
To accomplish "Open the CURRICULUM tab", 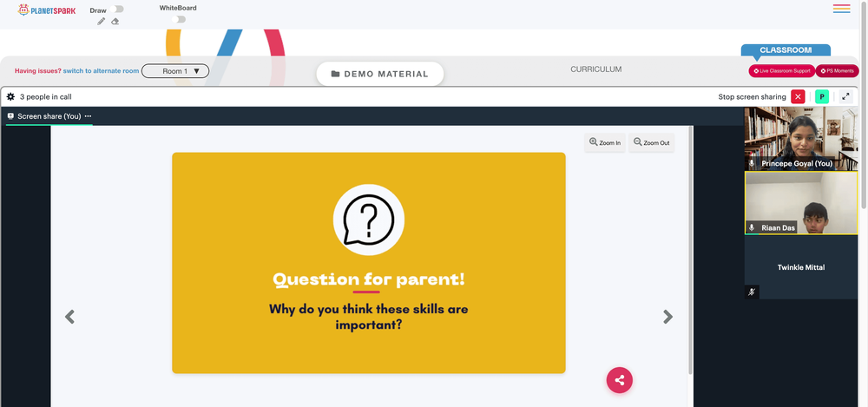I will [596, 69].
